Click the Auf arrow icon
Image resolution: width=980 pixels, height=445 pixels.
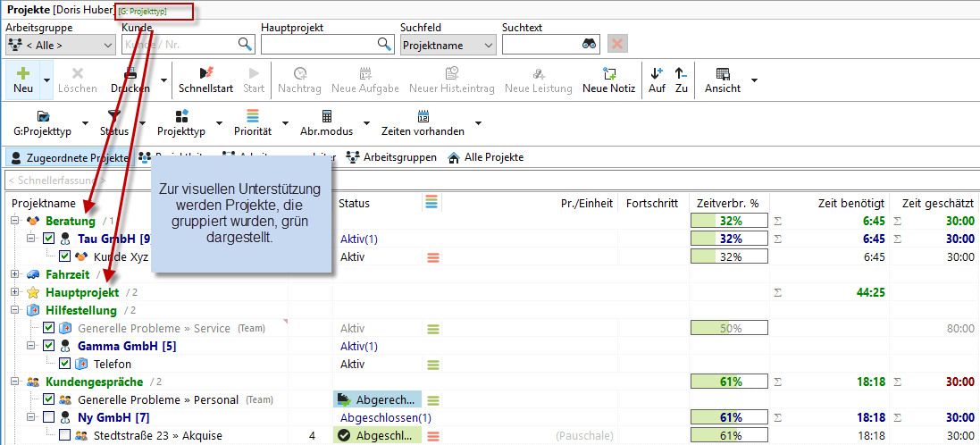pos(657,74)
